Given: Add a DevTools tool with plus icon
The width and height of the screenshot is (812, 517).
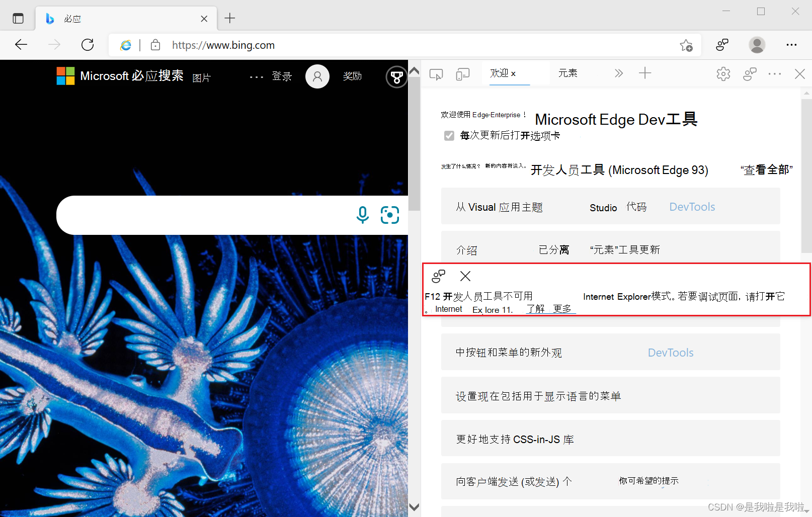Looking at the screenshot, I should point(645,73).
